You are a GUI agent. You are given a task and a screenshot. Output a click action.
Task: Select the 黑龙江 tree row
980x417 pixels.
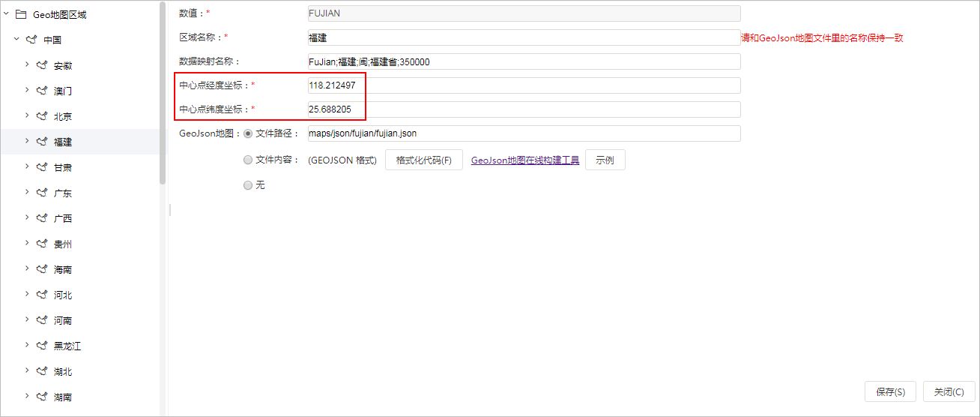click(79, 346)
